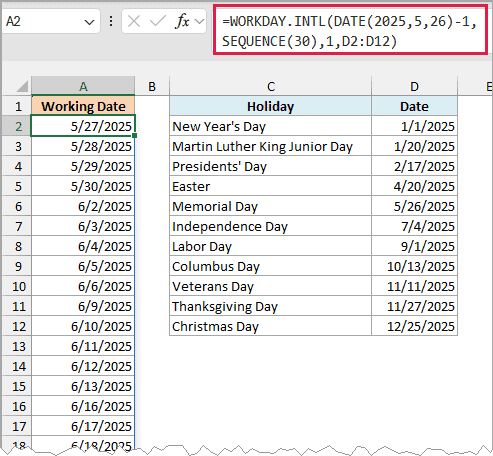Click date cell 1/20/2025
Screen dimensions: 493x456
click(414, 146)
